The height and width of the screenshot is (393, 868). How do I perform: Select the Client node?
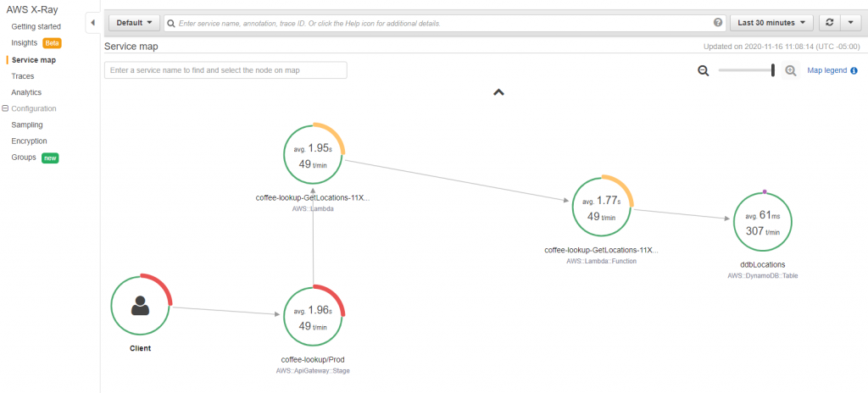point(141,305)
